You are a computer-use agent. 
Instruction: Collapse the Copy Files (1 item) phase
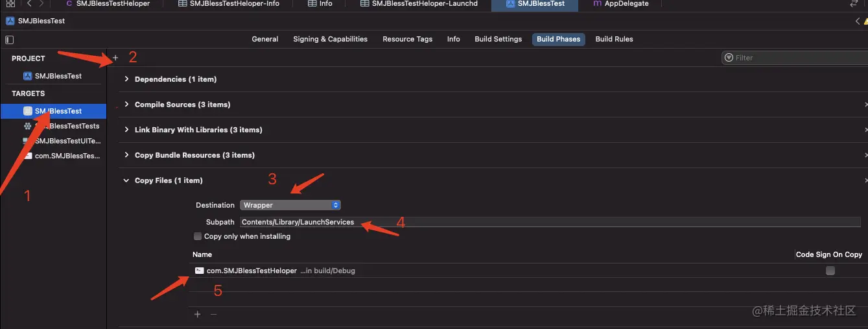coord(127,180)
